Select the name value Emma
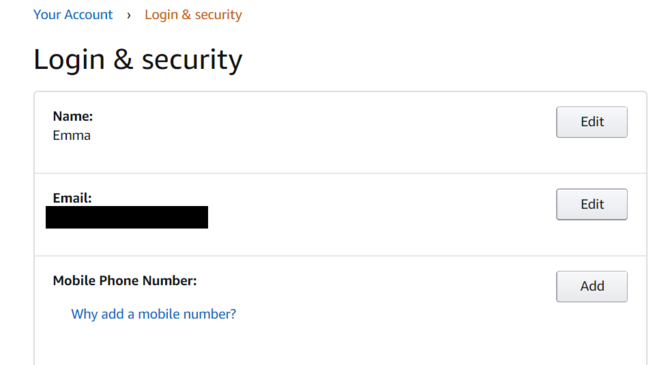This screenshot has width=670, height=365. pos(72,135)
